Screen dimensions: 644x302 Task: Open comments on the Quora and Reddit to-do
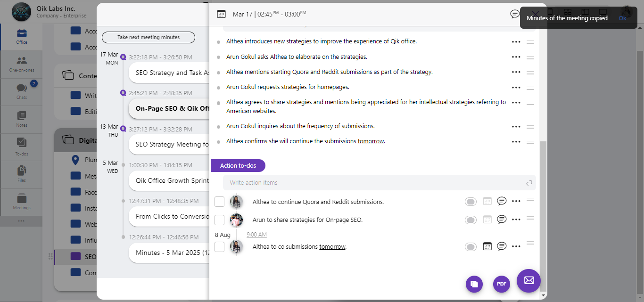click(502, 201)
